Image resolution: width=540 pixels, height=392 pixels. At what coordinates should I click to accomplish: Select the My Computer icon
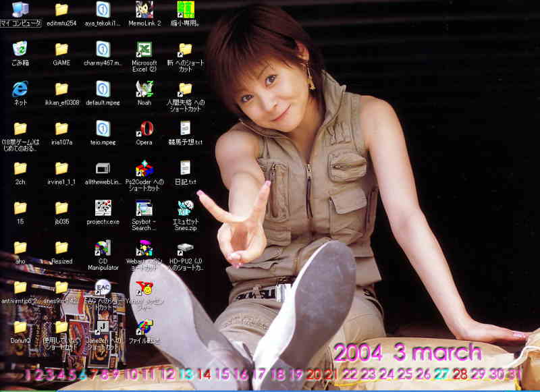coord(20,9)
